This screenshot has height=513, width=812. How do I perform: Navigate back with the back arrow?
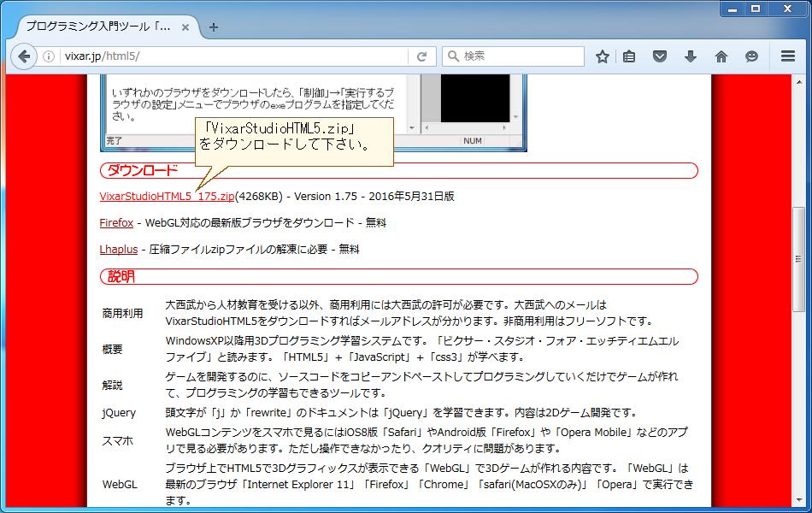click(x=24, y=56)
